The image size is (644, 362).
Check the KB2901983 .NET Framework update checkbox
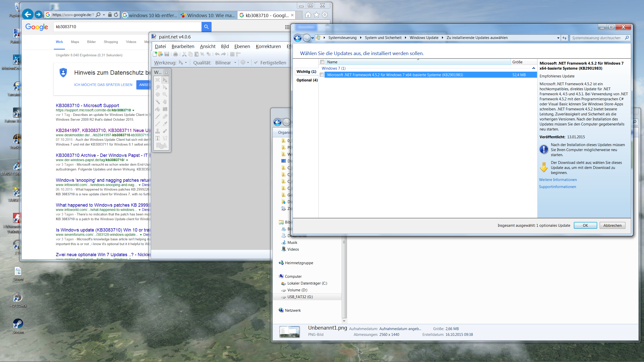322,75
